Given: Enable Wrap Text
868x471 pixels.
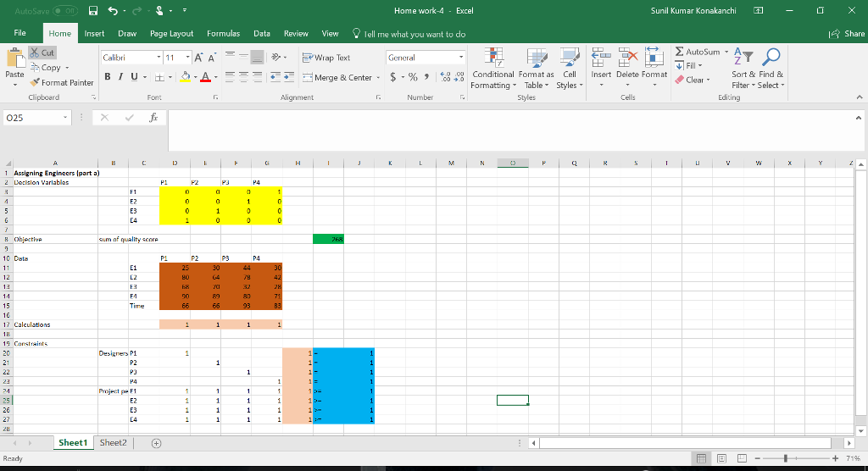Looking at the screenshot, I should [326, 58].
